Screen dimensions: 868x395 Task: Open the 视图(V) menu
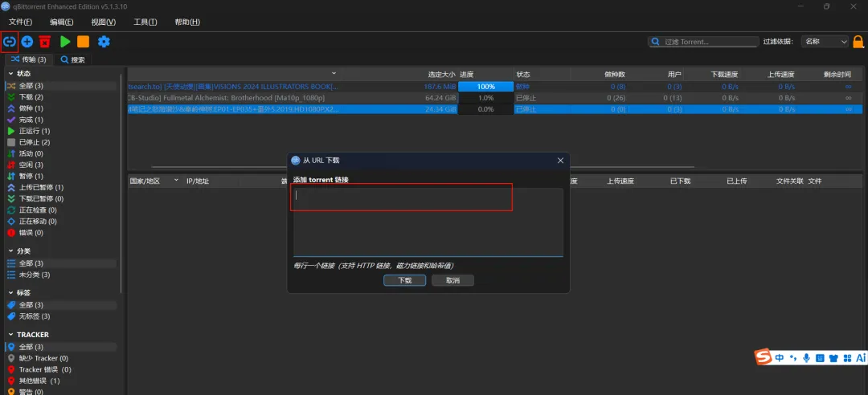point(104,22)
